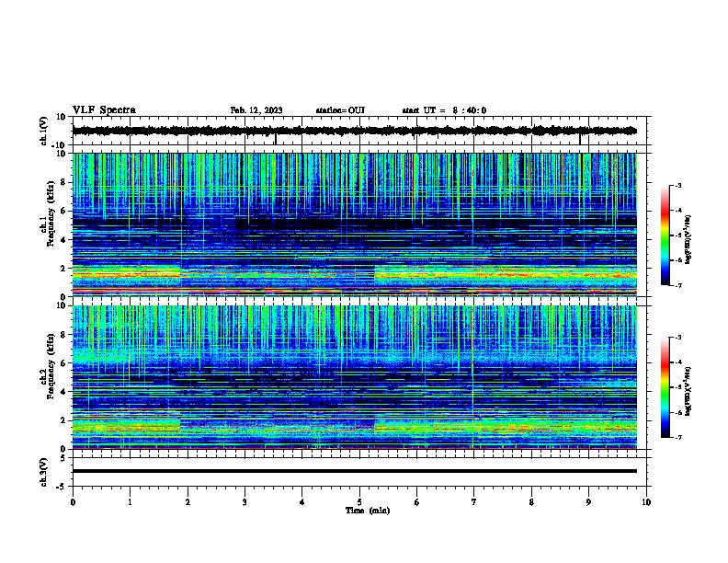728x563 pixels.
Task: Click the "0" tick on the Time axis
Action: tap(73, 502)
